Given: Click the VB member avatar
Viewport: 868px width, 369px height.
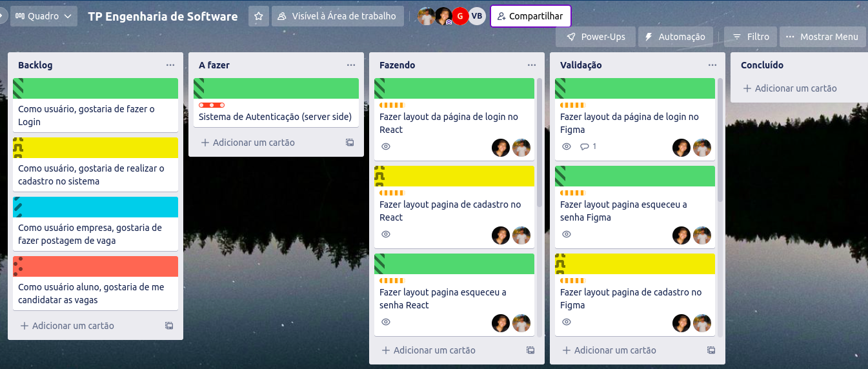Looking at the screenshot, I should (477, 16).
